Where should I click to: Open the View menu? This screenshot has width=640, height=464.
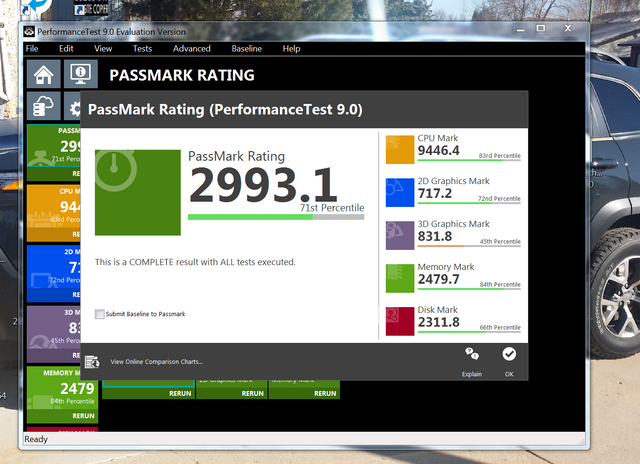[103, 49]
